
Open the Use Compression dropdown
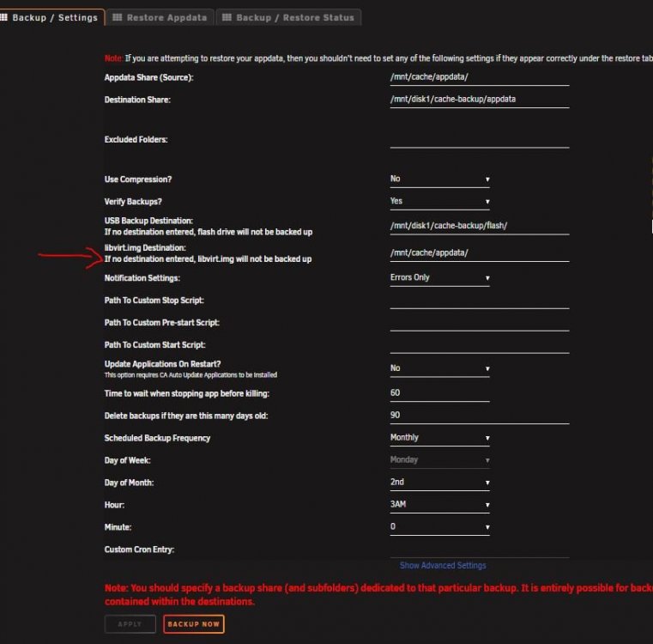tap(440, 179)
